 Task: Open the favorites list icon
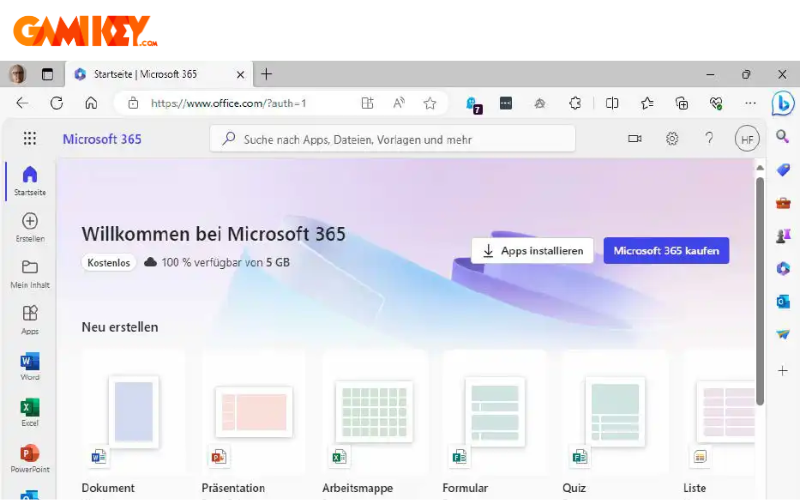[647, 103]
